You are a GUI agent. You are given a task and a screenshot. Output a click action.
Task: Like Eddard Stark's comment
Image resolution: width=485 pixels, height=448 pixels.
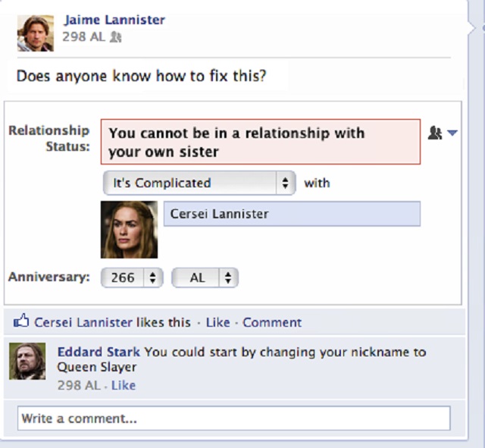click(x=124, y=385)
